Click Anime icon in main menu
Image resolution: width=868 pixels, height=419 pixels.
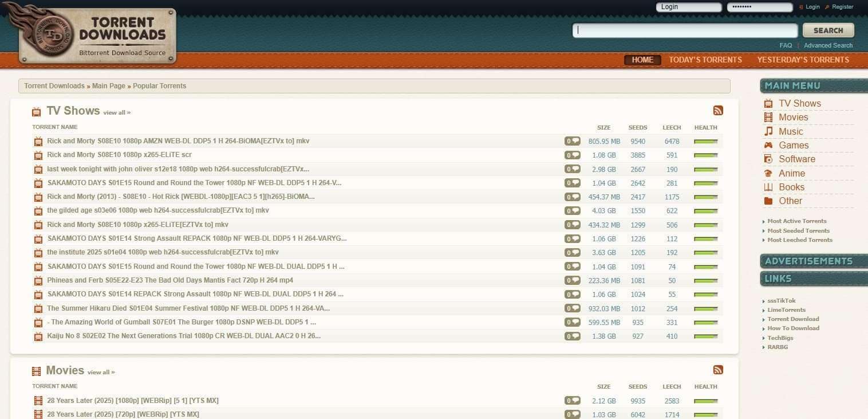click(x=768, y=173)
